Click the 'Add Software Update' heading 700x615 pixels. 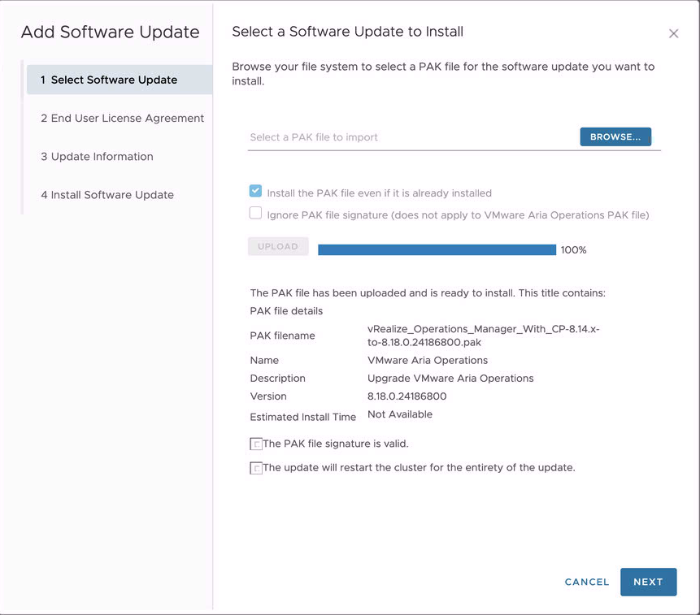pyautogui.click(x=111, y=32)
